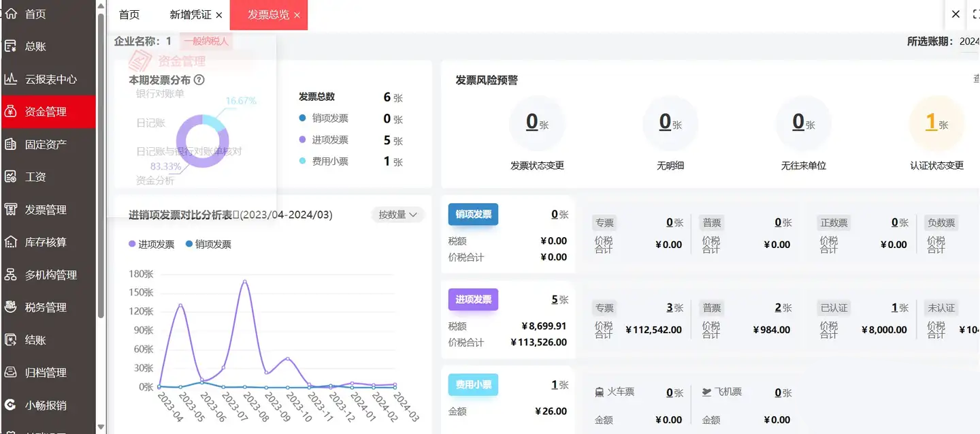
Task: Click the 税务管理 sidebar icon
Action: pyautogui.click(x=10, y=307)
